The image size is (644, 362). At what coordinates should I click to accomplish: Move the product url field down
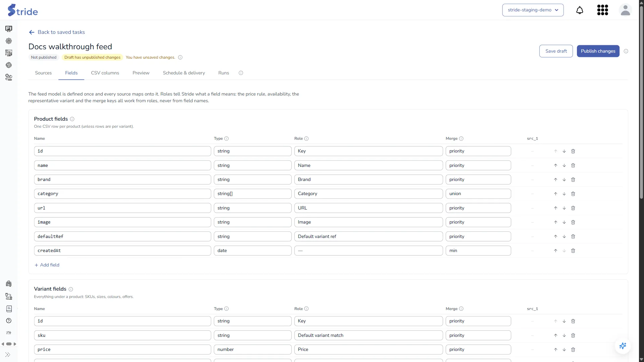tap(564, 208)
